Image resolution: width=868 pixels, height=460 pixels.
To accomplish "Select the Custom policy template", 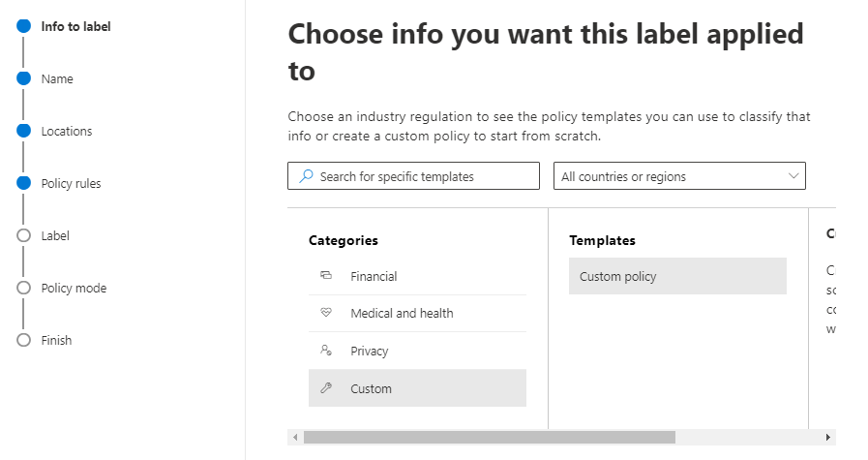I will [677, 276].
